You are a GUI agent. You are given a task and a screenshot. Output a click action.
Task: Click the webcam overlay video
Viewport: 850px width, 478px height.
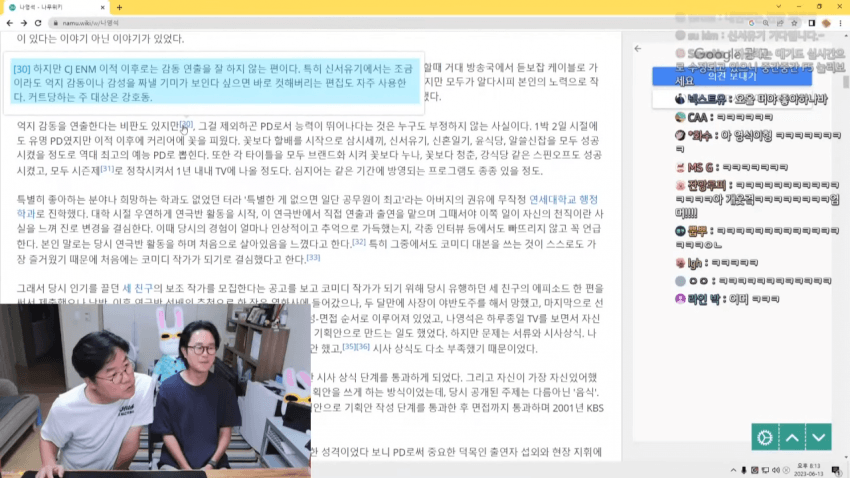tap(155, 391)
